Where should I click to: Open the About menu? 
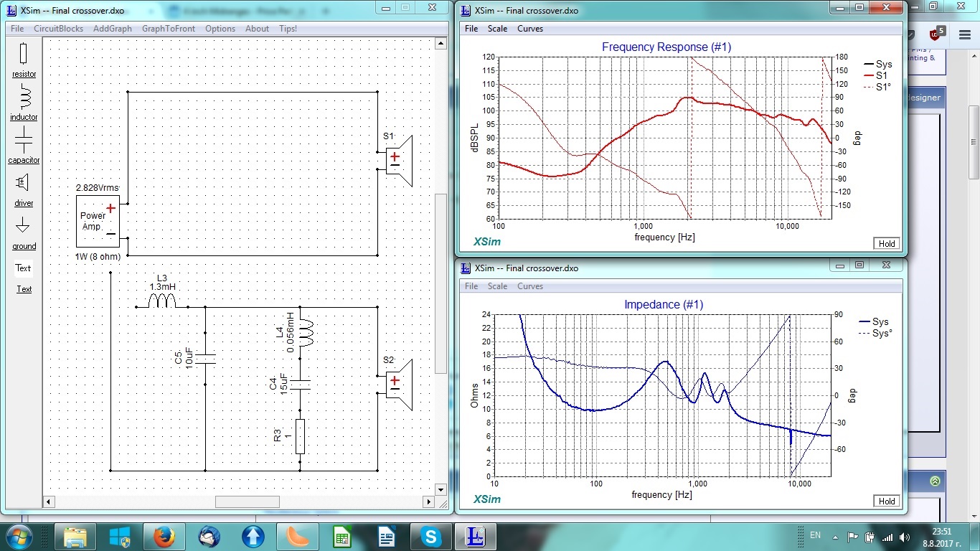point(257,29)
